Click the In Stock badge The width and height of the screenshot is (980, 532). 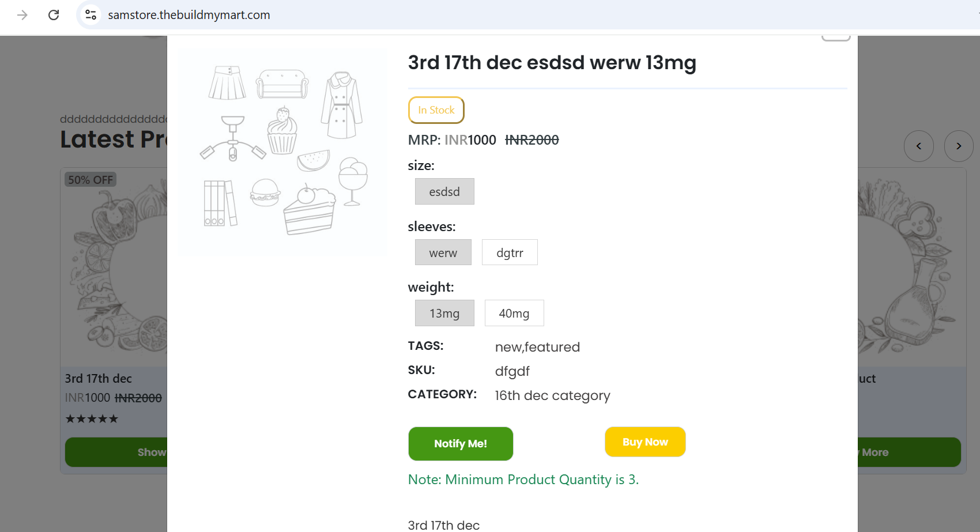pyautogui.click(x=436, y=110)
